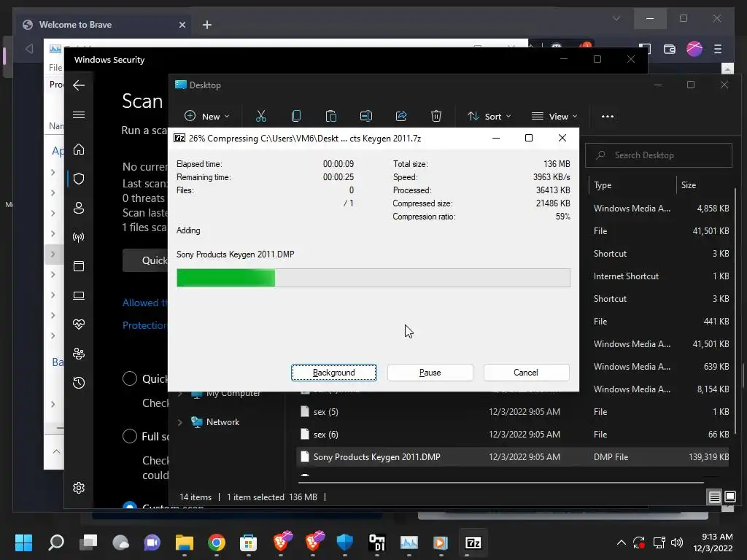
Task: Open Windows Security settings gear
Action: click(x=79, y=488)
